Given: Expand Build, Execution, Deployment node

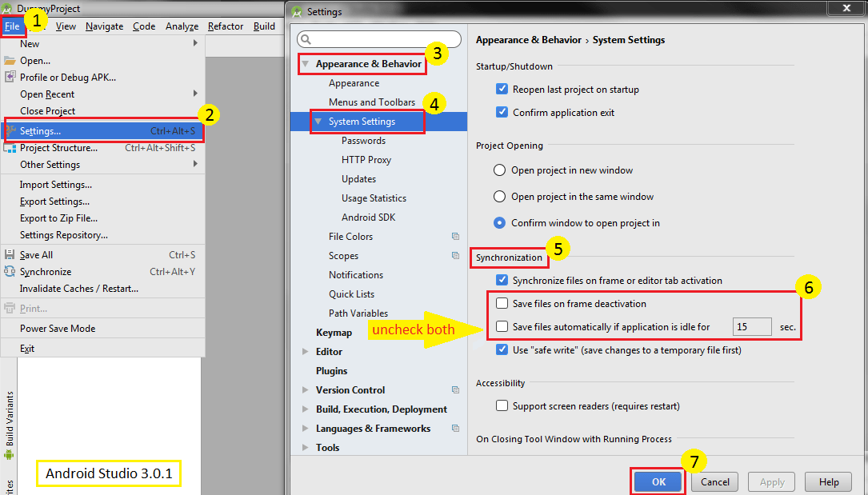Looking at the screenshot, I should [x=306, y=409].
